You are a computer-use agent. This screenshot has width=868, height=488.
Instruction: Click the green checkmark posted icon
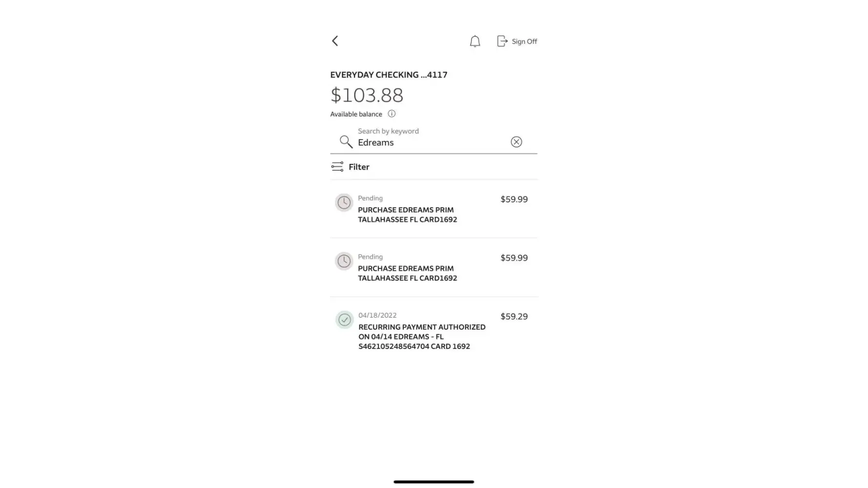[x=344, y=320]
